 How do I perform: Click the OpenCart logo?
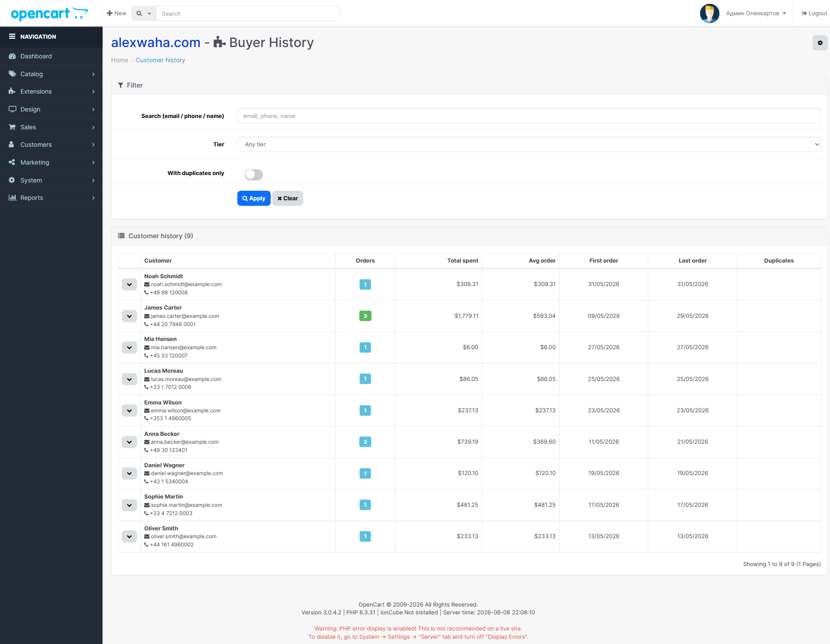49,13
